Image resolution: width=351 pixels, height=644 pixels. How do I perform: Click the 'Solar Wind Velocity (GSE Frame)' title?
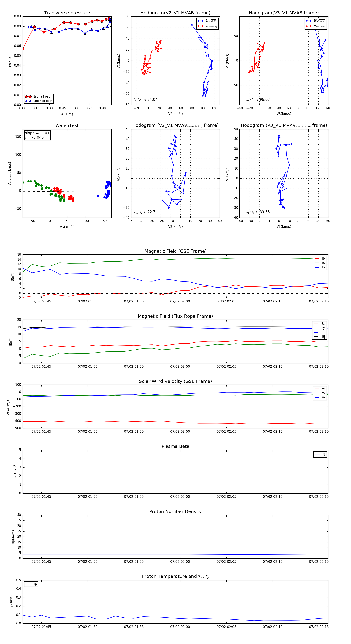pyautogui.click(x=175, y=382)
